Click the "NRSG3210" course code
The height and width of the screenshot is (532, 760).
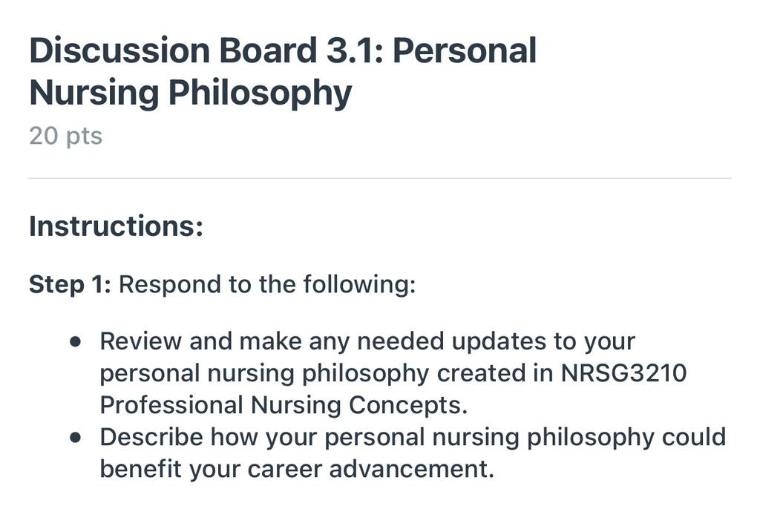(623, 373)
